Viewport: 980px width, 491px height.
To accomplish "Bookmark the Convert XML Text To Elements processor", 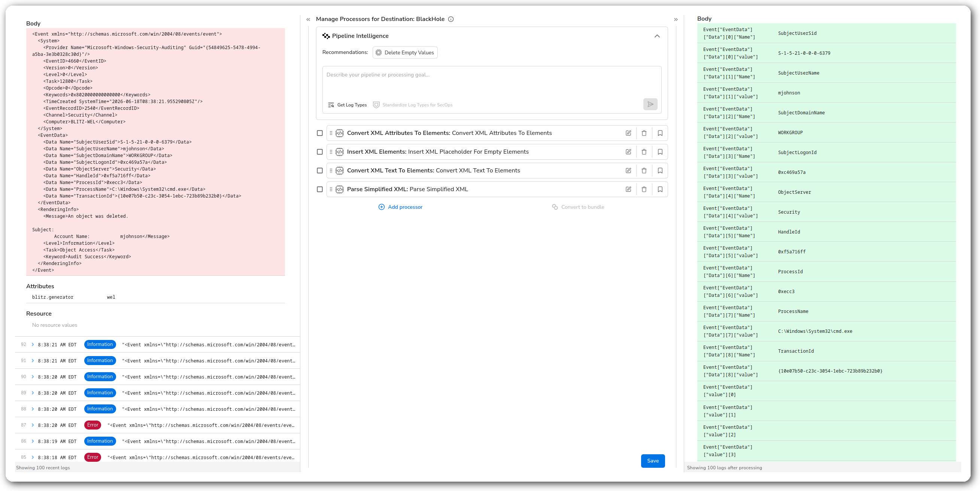I will click(x=660, y=170).
